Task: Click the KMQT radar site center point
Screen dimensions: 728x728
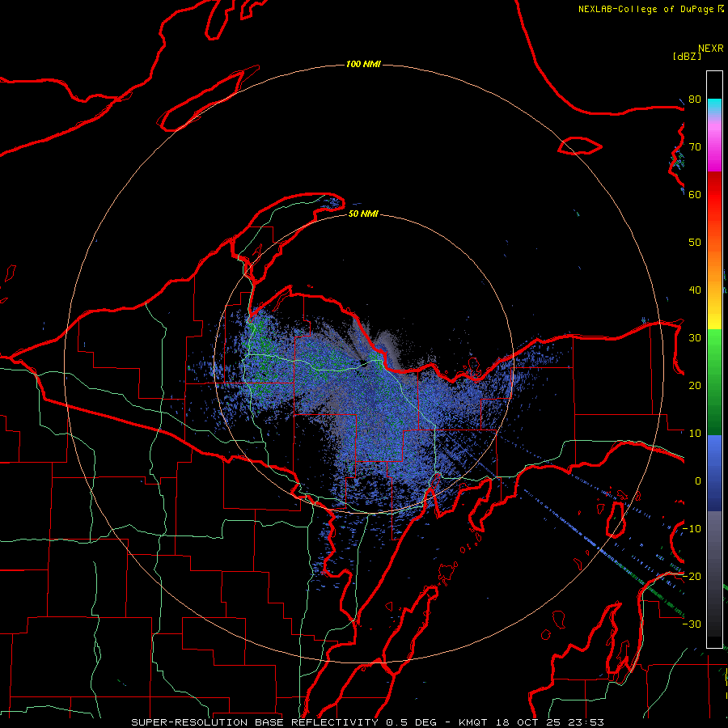Action: pyautogui.click(x=363, y=363)
